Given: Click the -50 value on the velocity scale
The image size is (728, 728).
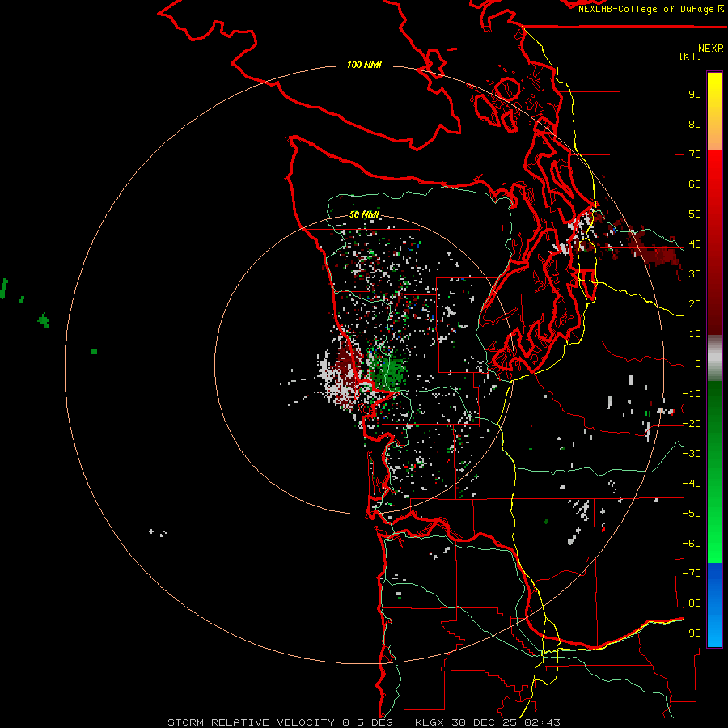Looking at the screenshot, I should (692, 514).
